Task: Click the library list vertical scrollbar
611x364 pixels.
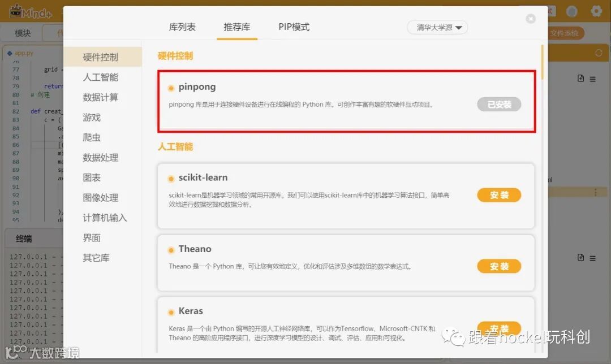Action: point(542,62)
